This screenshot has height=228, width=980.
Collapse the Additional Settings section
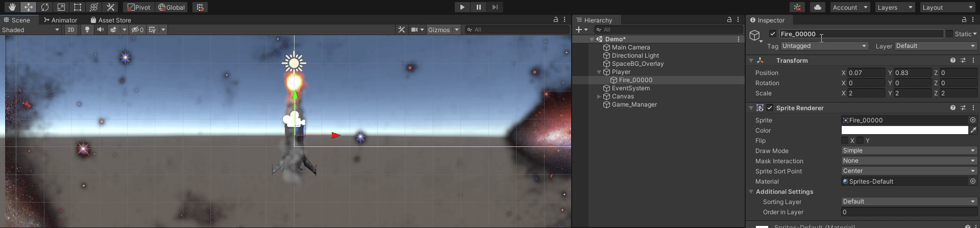pos(751,192)
